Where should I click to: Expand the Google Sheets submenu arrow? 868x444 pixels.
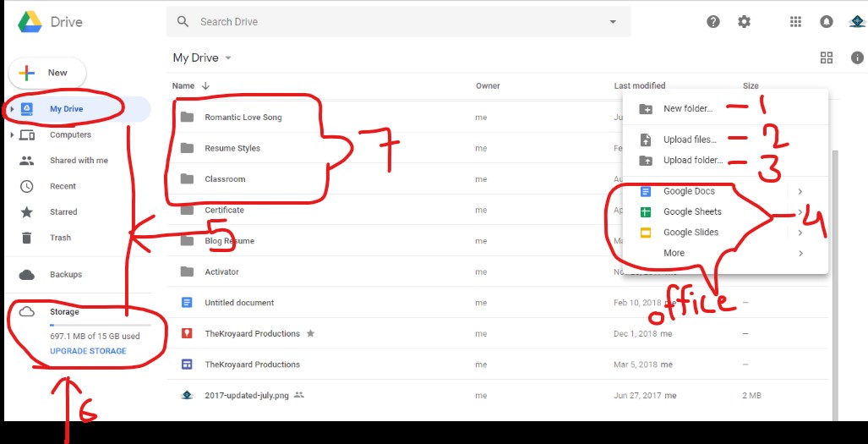click(800, 212)
